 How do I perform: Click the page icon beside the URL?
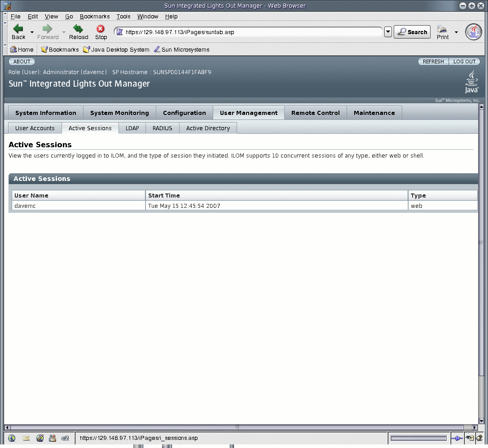(119, 32)
